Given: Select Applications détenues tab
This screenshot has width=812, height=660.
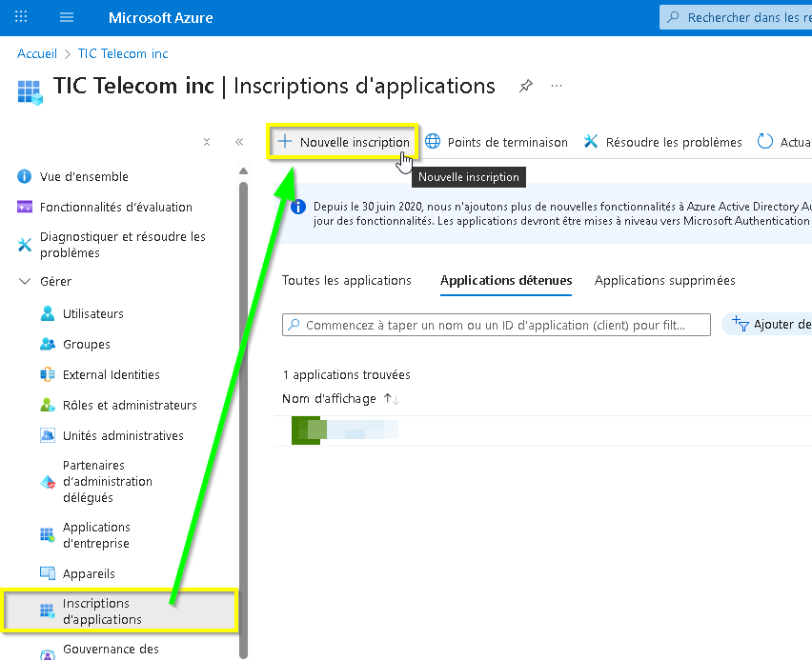Looking at the screenshot, I should 506,281.
